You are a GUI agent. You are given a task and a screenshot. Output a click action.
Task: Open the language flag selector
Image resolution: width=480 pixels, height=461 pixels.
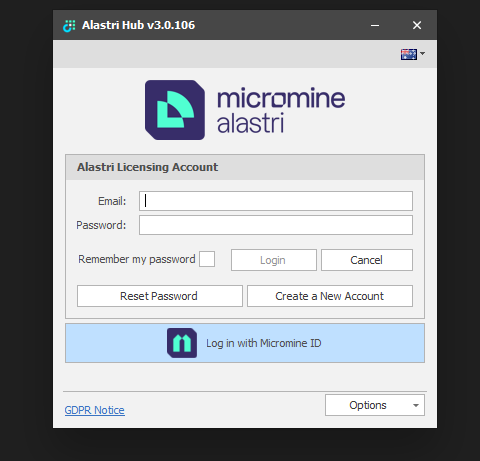[413, 54]
